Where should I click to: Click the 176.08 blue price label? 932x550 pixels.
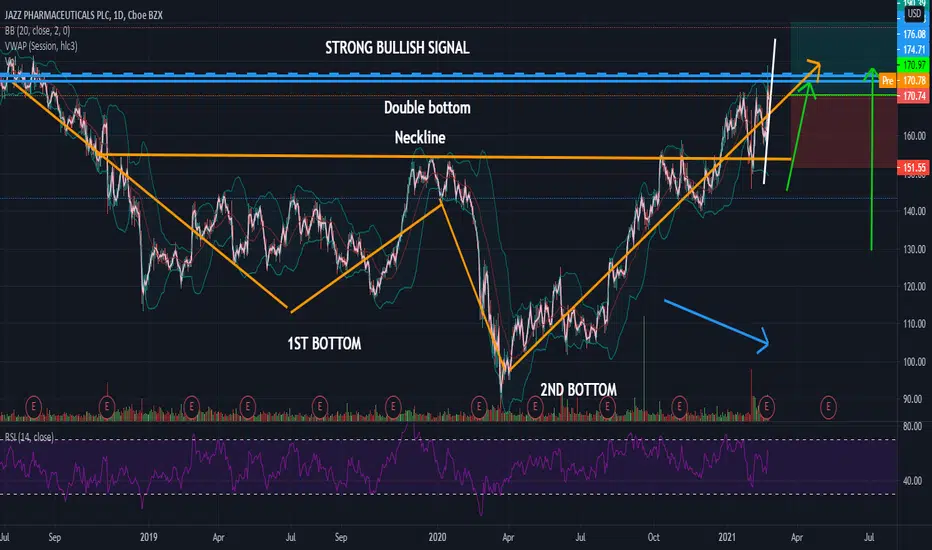[914, 34]
